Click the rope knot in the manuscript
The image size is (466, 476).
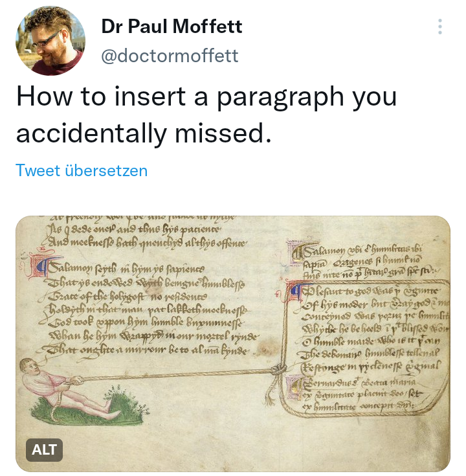(278, 370)
